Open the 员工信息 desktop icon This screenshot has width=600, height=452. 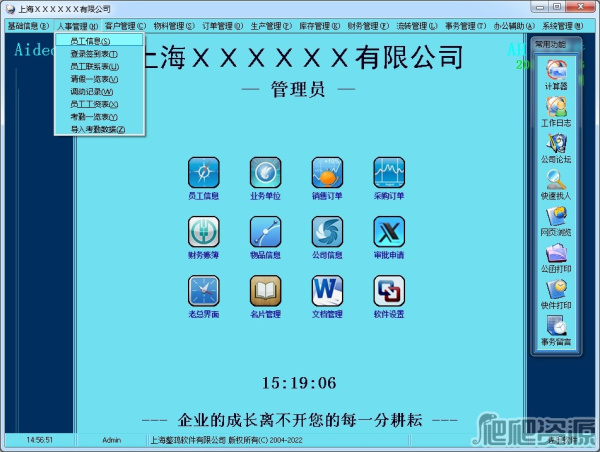[x=204, y=173]
